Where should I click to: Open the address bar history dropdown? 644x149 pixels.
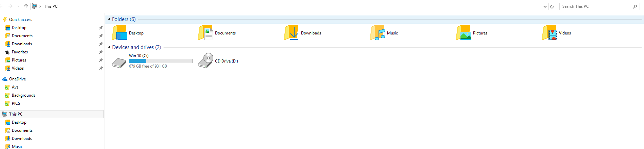point(545,6)
